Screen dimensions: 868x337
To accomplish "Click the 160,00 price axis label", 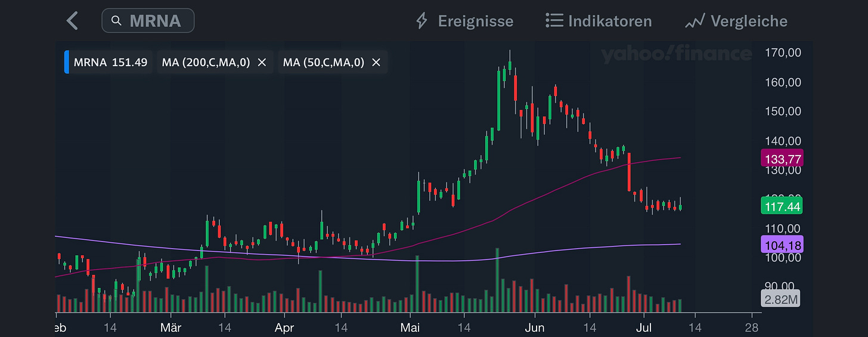I will (783, 82).
